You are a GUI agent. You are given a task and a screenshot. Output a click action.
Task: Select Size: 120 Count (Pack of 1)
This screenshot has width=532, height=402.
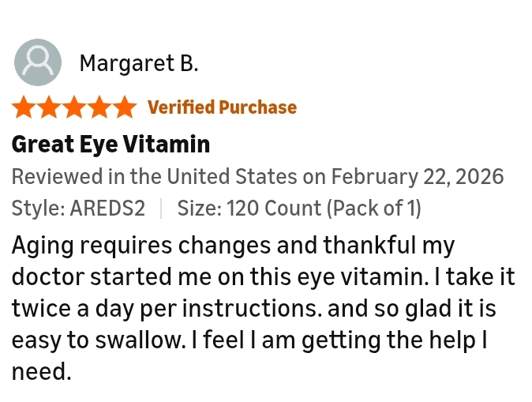point(299,209)
